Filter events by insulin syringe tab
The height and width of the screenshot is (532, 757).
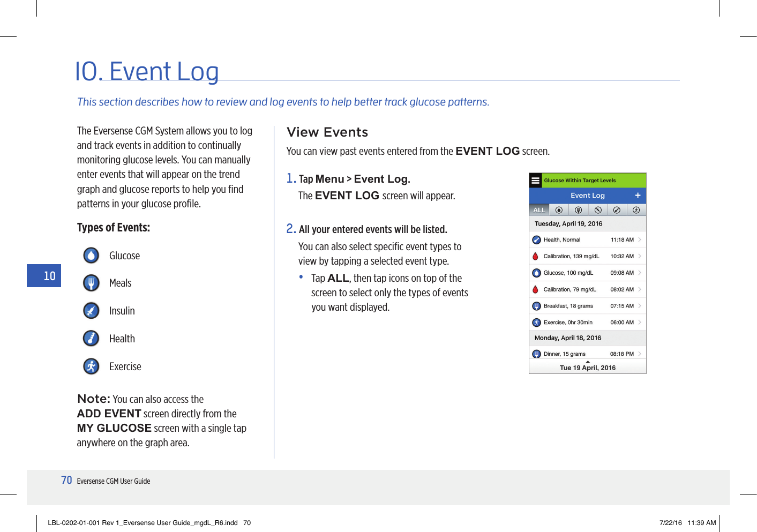point(598,210)
